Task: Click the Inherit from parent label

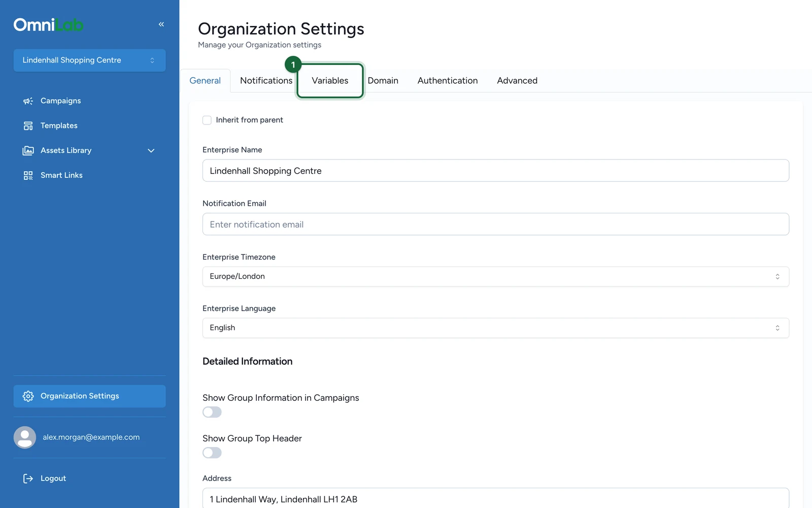Action: point(249,120)
